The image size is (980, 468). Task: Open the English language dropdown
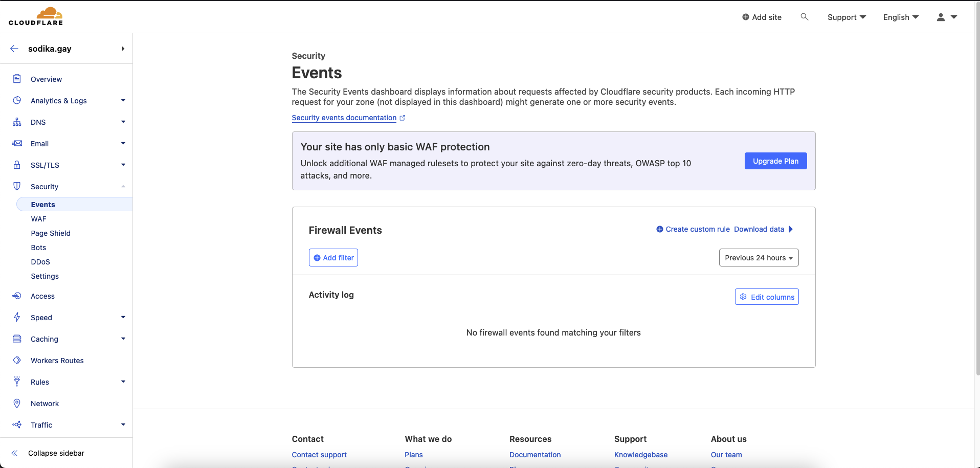click(901, 17)
